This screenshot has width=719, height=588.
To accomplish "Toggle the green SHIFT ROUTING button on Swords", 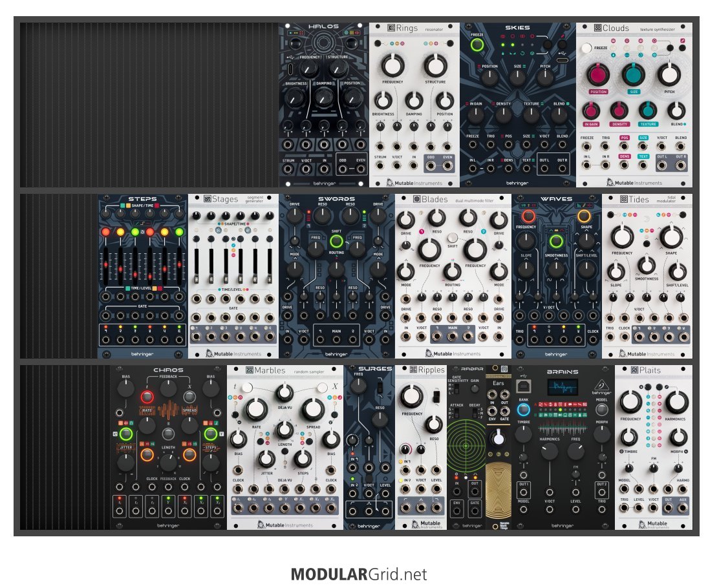I will (x=336, y=241).
